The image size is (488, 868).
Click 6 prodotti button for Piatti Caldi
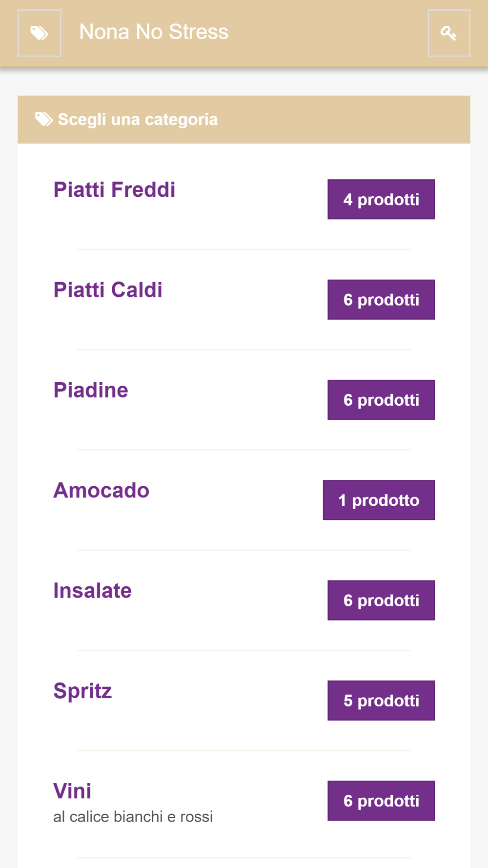click(381, 300)
